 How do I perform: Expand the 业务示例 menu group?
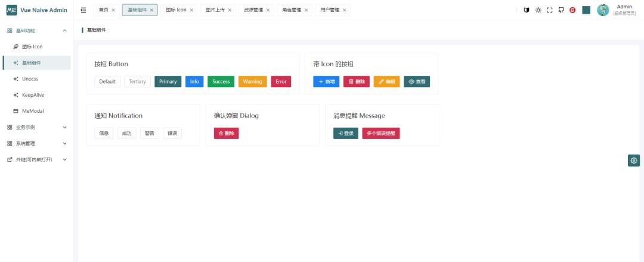coord(36,127)
